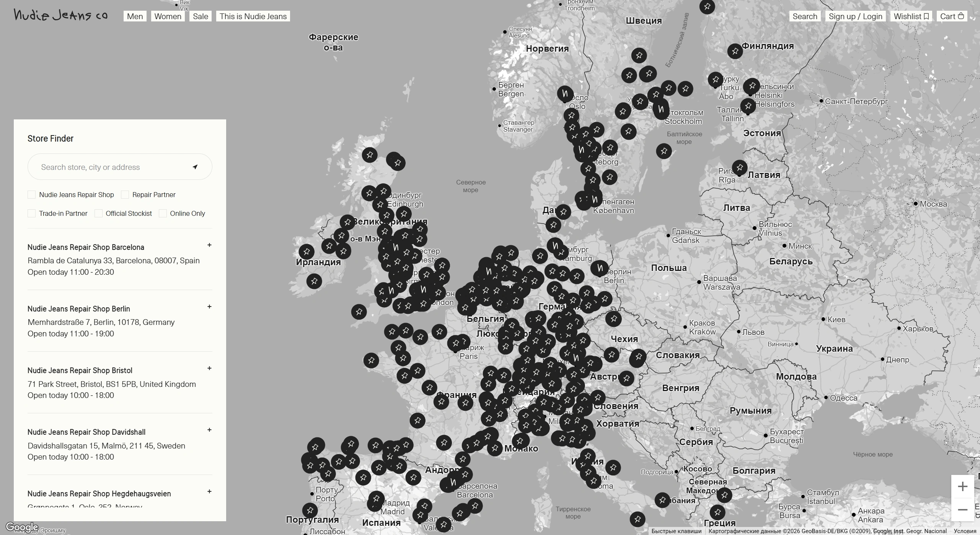The width and height of the screenshot is (980, 535).
Task: Click the Nudie Jeans co logo
Action: pyautogui.click(x=60, y=15)
